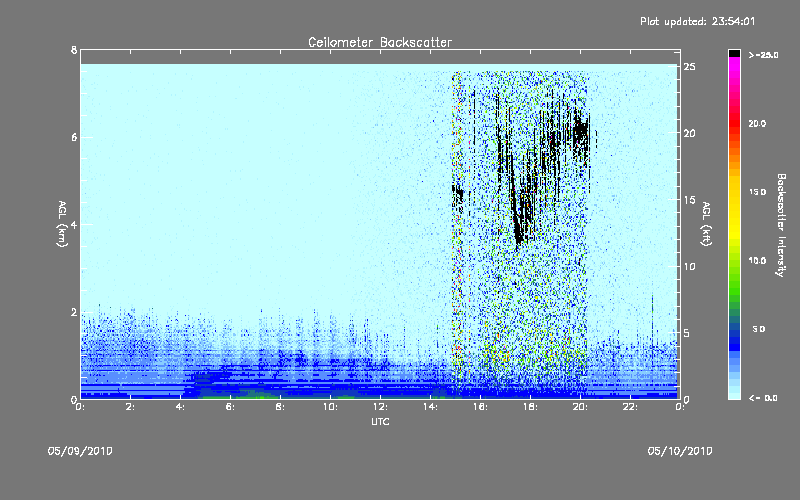Click the '22:' hour tick on UTC axis

[630, 407]
